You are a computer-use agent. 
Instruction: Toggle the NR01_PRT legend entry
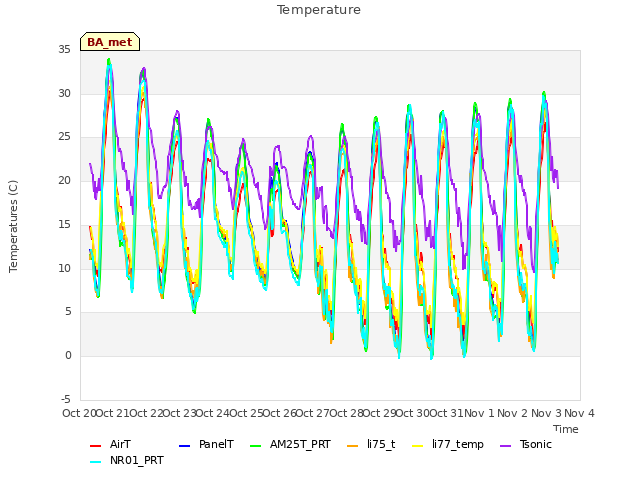tap(127, 461)
